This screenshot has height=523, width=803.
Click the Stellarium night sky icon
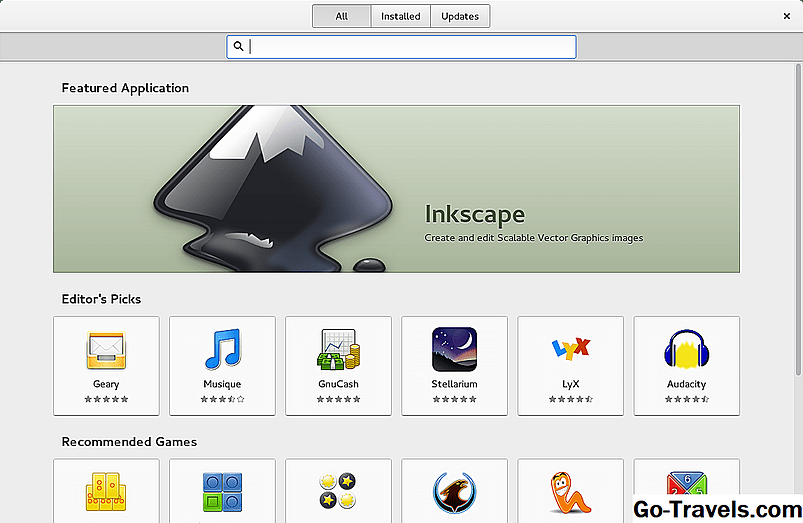(454, 350)
